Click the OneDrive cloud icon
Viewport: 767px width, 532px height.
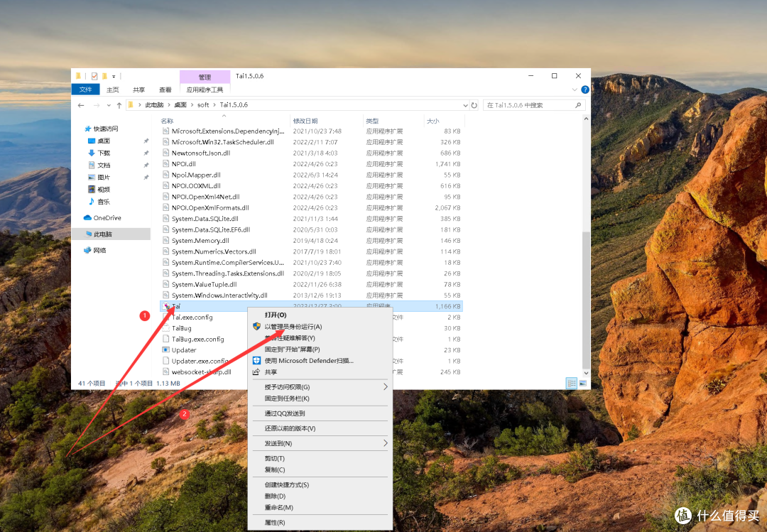coord(87,218)
